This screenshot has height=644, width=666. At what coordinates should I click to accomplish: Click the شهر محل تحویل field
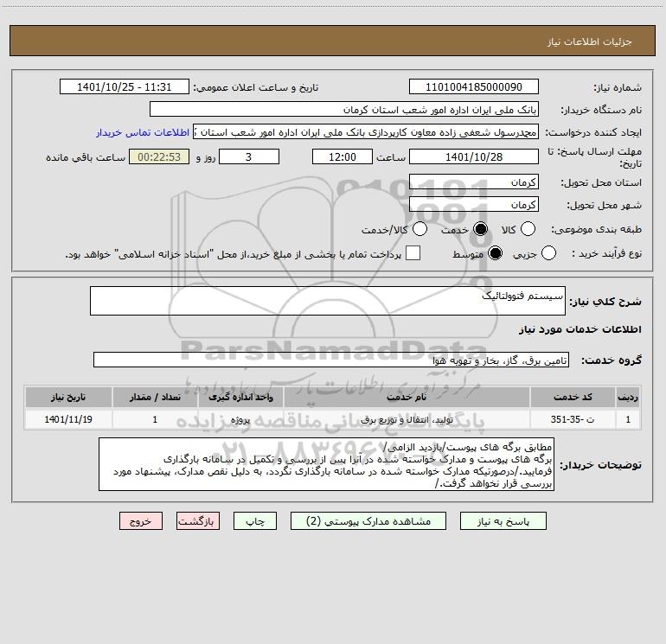[x=474, y=205]
